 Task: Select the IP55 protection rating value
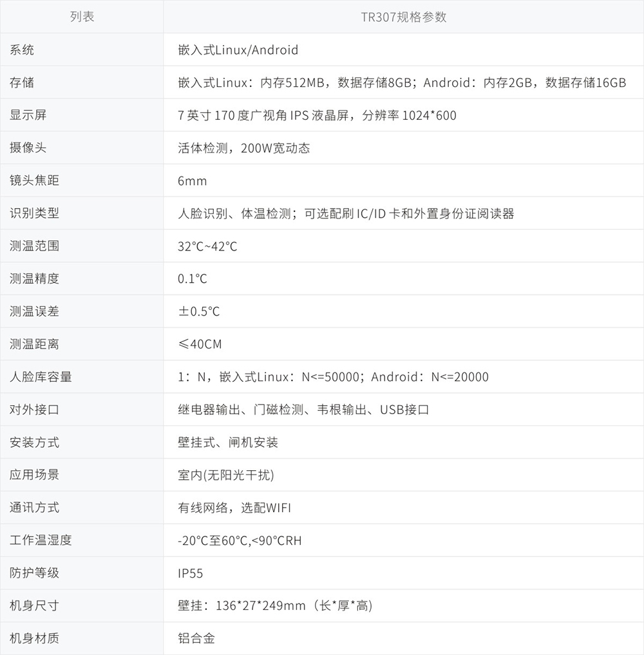[191, 573]
